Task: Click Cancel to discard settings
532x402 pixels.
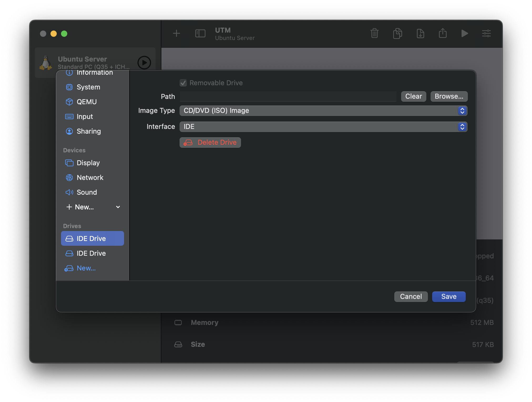Action: 411,297
